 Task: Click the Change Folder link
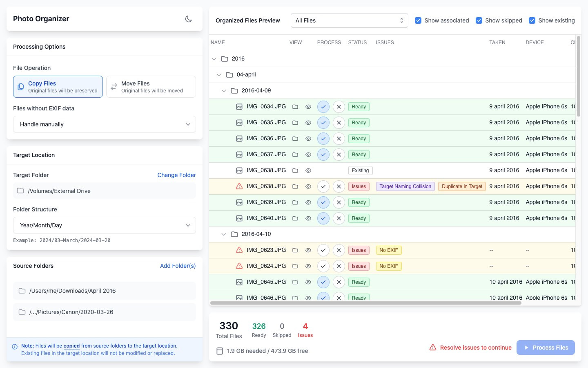[176, 175]
